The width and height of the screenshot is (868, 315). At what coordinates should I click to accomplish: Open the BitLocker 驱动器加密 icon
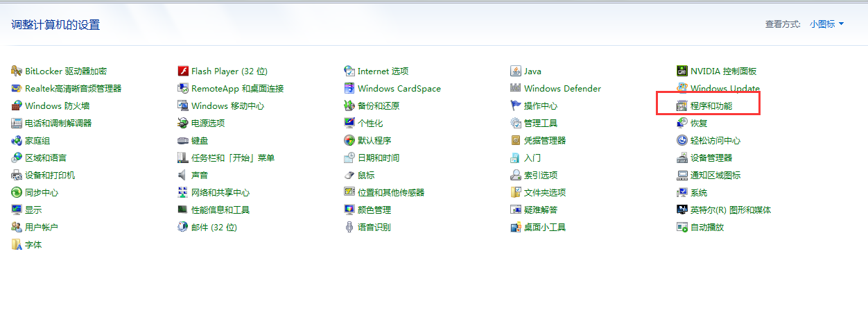click(x=17, y=71)
